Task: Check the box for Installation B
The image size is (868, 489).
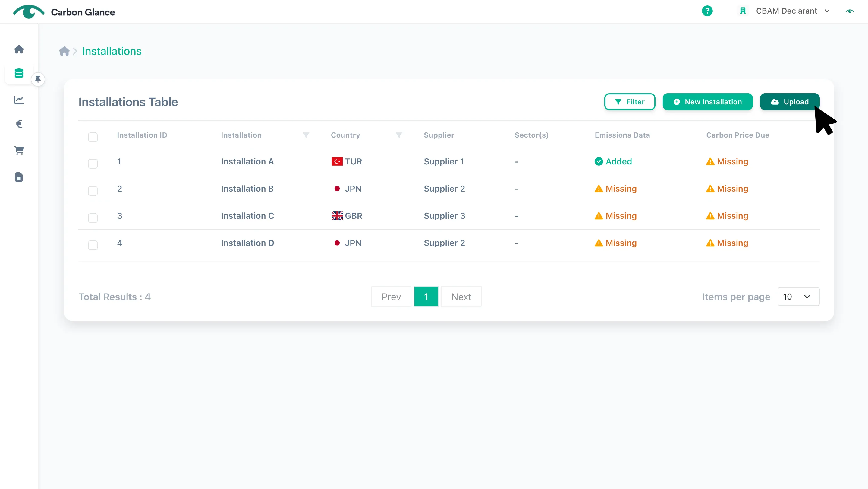Action: (x=93, y=191)
